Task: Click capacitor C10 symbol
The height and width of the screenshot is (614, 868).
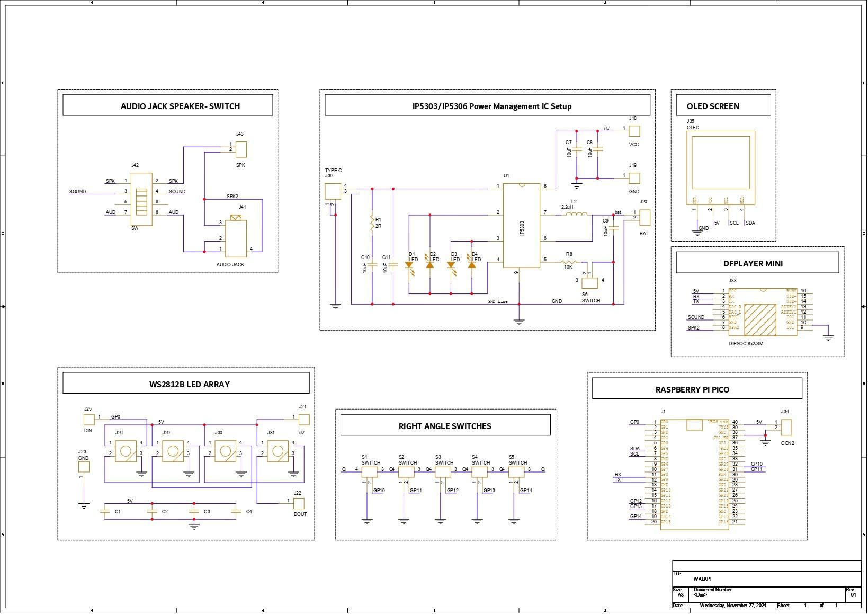Action: [x=372, y=264]
